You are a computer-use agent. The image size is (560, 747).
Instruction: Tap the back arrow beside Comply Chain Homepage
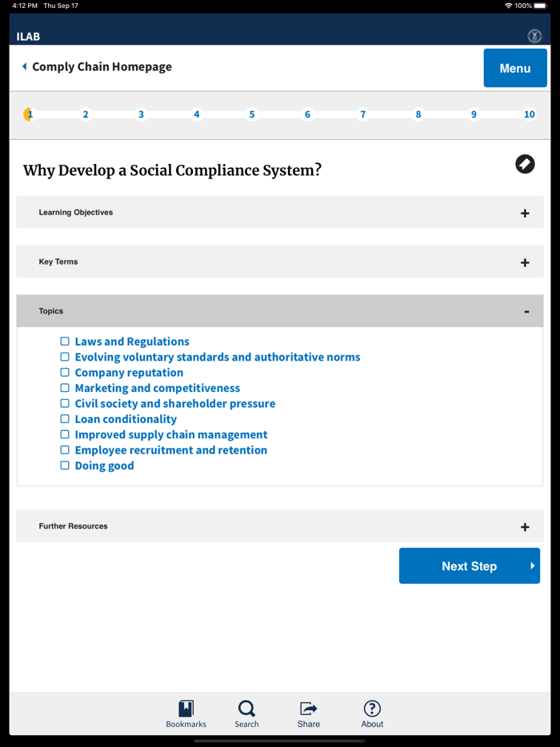24,66
